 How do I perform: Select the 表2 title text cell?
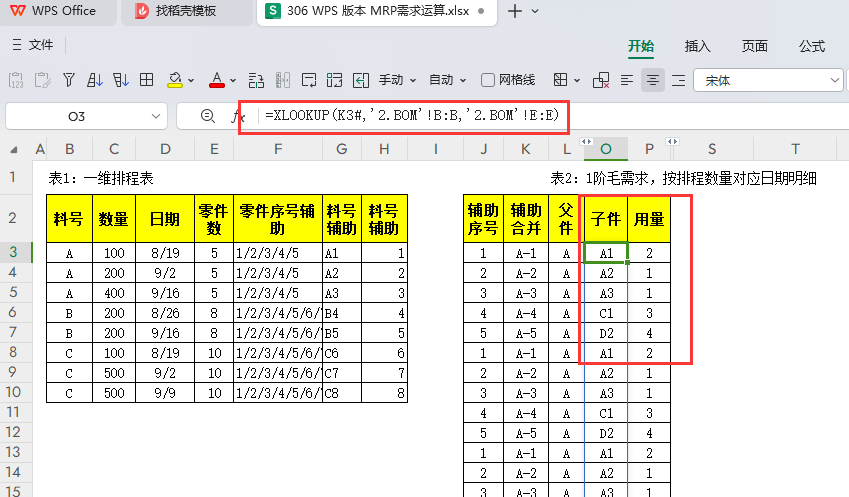coord(683,178)
